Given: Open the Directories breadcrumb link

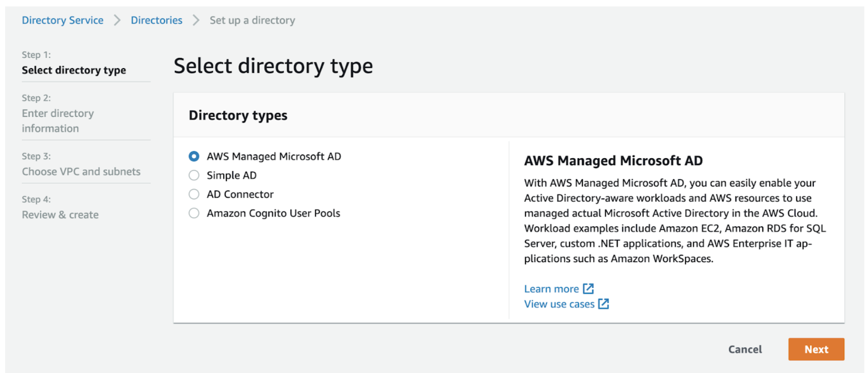Looking at the screenshot, I should pos(156,20).
